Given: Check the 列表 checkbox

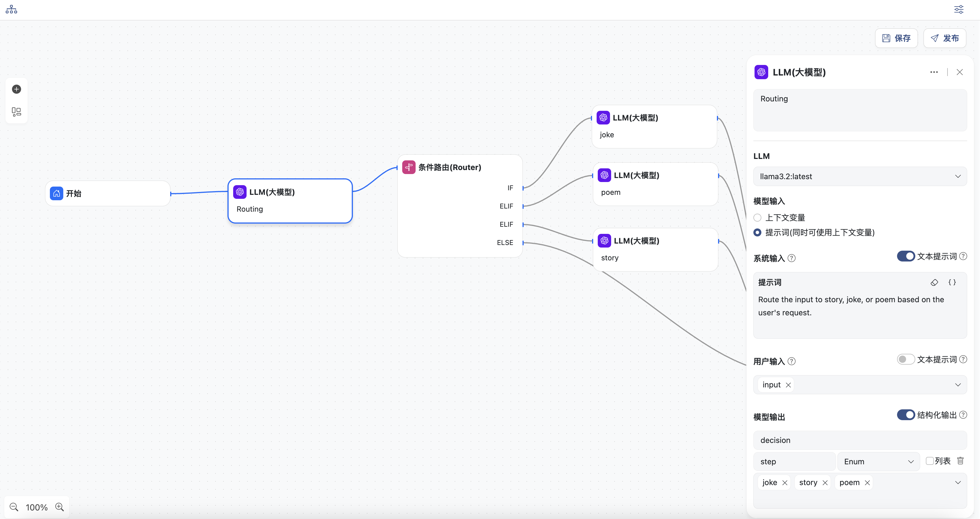Looking at the screenshot, I should click(929, 461).
